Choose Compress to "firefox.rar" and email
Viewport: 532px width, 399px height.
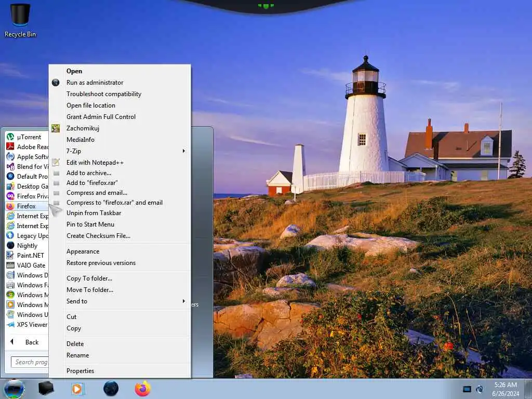click(x=114, y=203)
